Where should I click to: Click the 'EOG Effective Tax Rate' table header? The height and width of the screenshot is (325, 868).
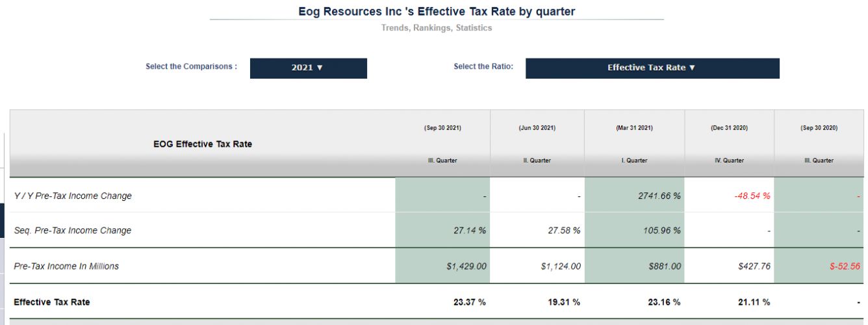tap(203, 144)
